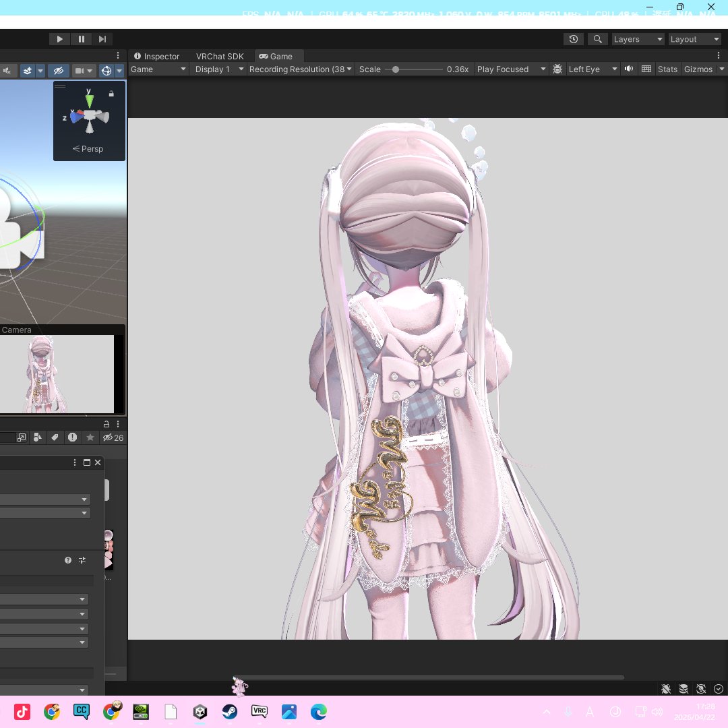The height and width of the screenshot is (728, 728).
Task: Toggle the Scene view effects (skybox/fog) button
Action: pos(28,71)
